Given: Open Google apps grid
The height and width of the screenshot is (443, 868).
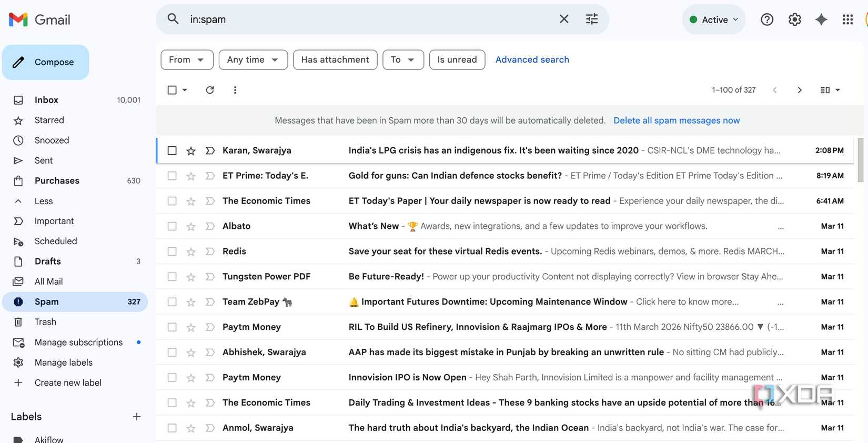Looking at the screenshot, I should 847,19.
